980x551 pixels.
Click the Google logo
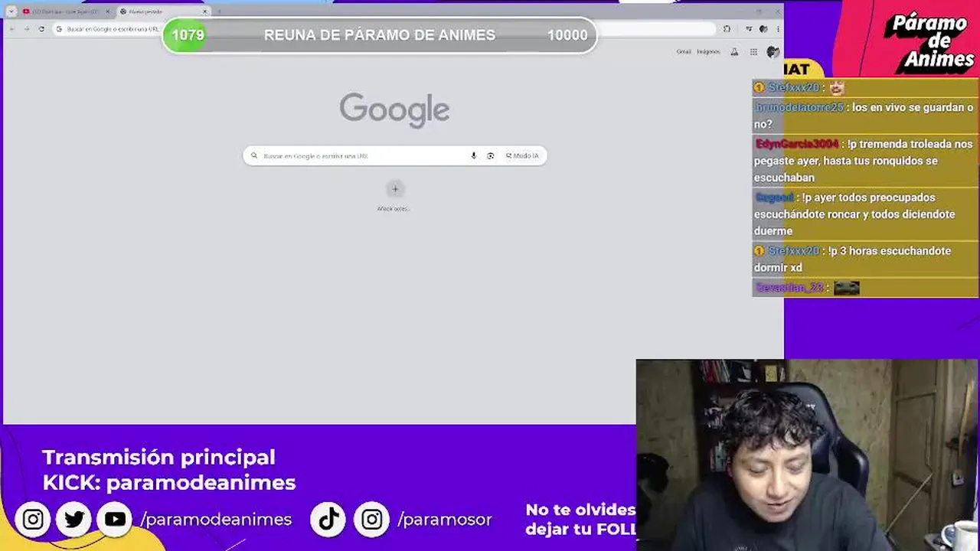click(x=394, y=109)
